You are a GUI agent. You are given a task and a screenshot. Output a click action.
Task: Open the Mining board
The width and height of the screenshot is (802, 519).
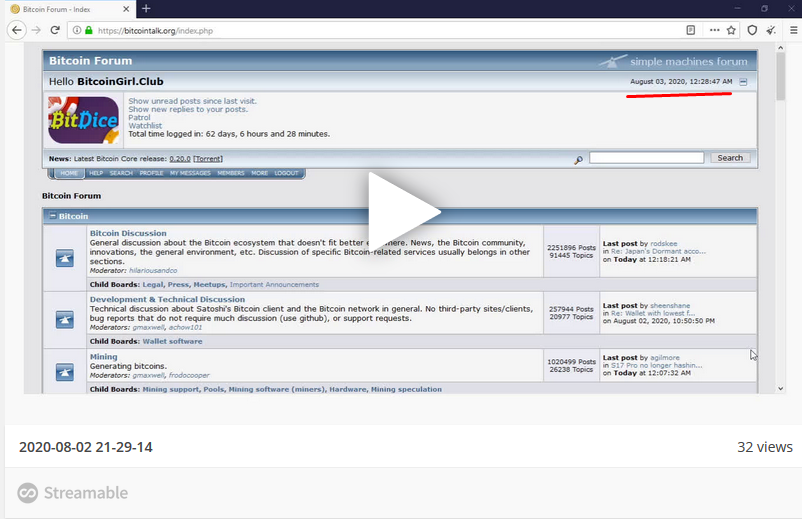[103, 357]
